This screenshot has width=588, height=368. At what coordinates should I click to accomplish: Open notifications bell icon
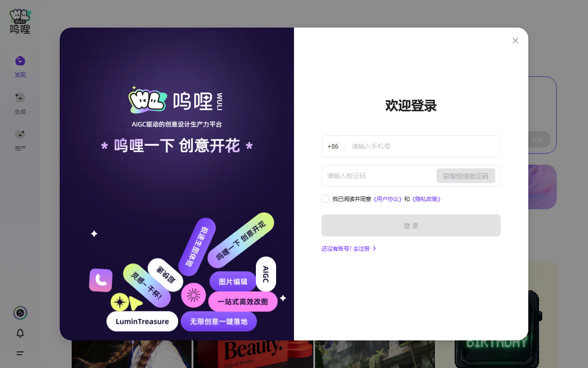(x=20, y=333)
